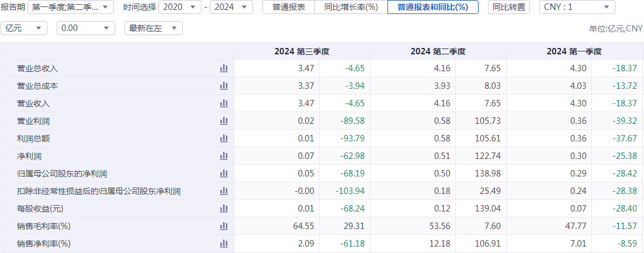Switch to 同比增长率(%) view
Viewport: 644px width, 253px height.
(x=351, y=7)
